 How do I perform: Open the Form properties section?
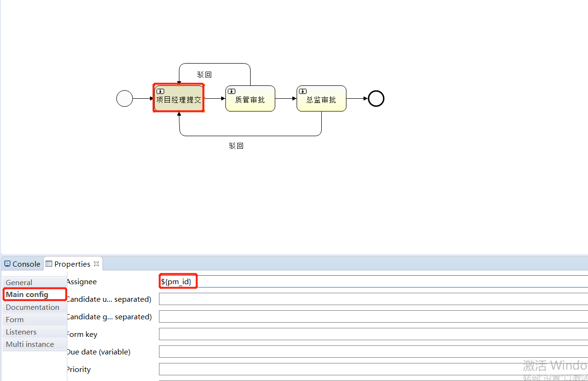pos(14,319)
